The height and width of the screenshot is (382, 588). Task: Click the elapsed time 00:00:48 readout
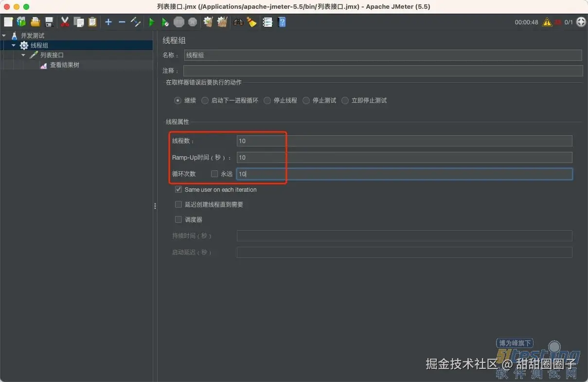(x=526, y=22)
